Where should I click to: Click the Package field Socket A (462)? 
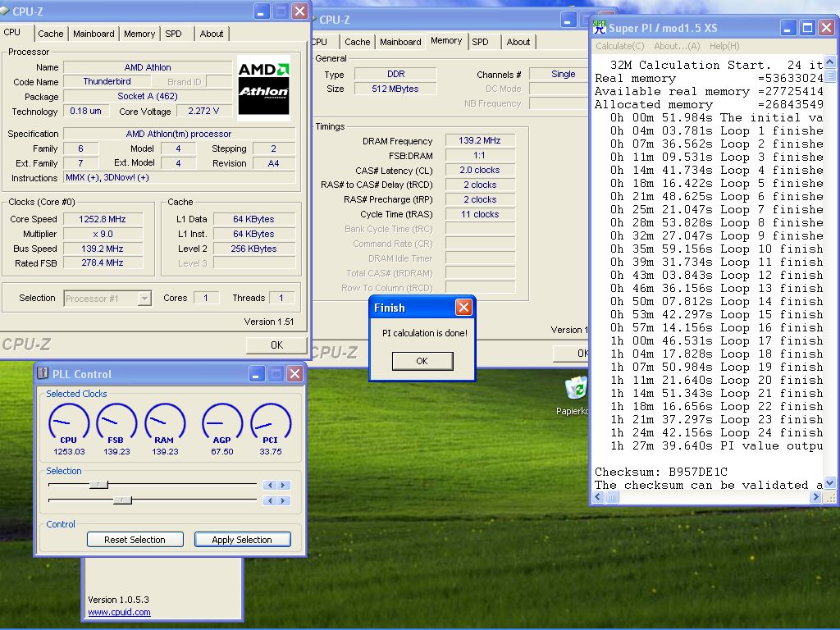148,97
